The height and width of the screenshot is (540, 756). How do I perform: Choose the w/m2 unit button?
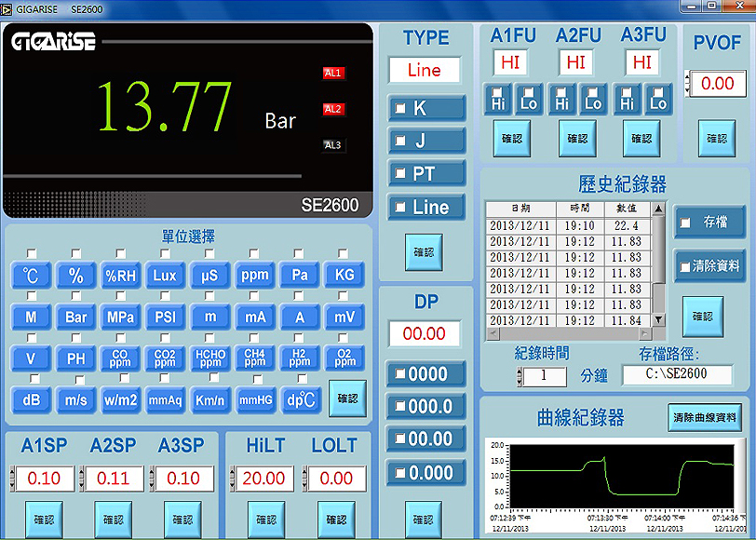[120, 400]
